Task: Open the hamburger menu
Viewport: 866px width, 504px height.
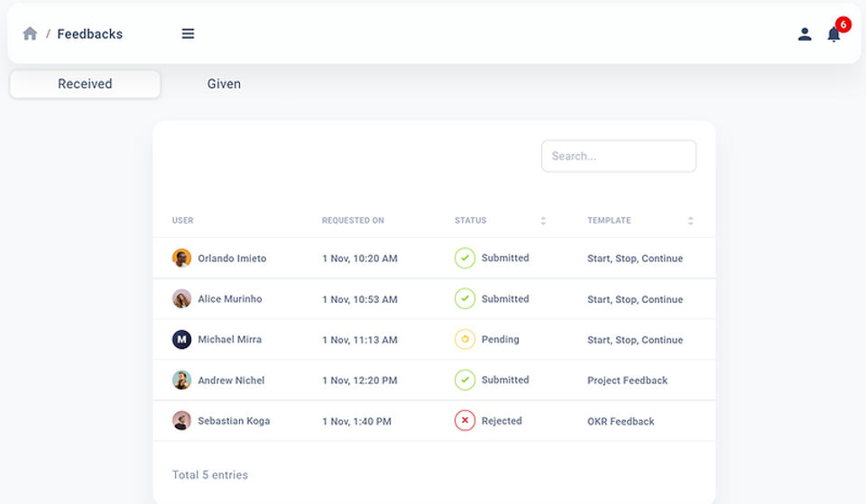Action: [188, 33]
